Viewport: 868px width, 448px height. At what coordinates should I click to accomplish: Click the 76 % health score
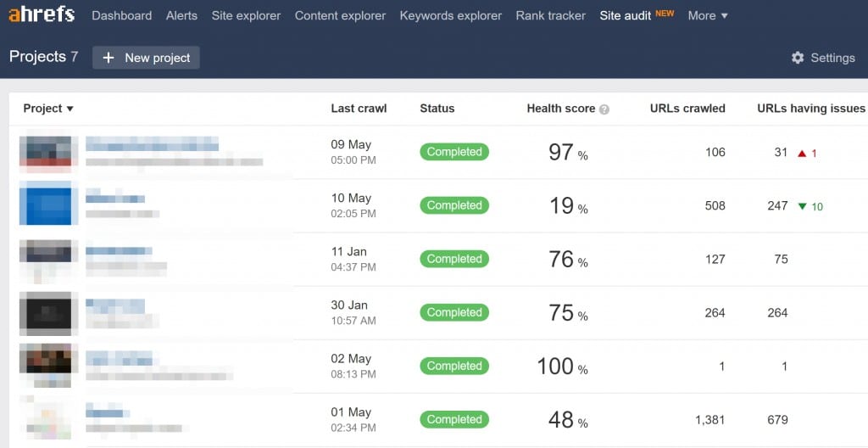[568, 260]
